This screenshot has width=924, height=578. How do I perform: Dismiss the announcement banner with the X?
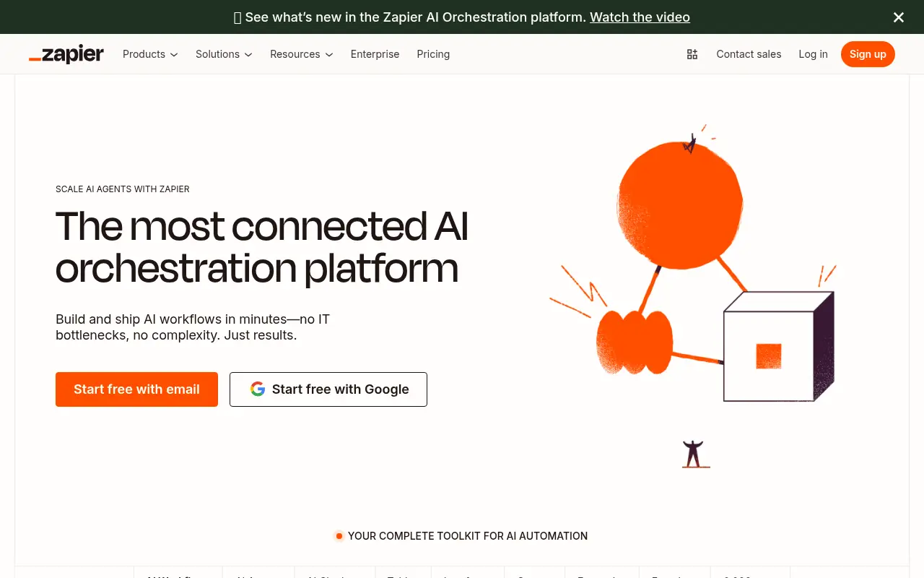tap(898, 17)
